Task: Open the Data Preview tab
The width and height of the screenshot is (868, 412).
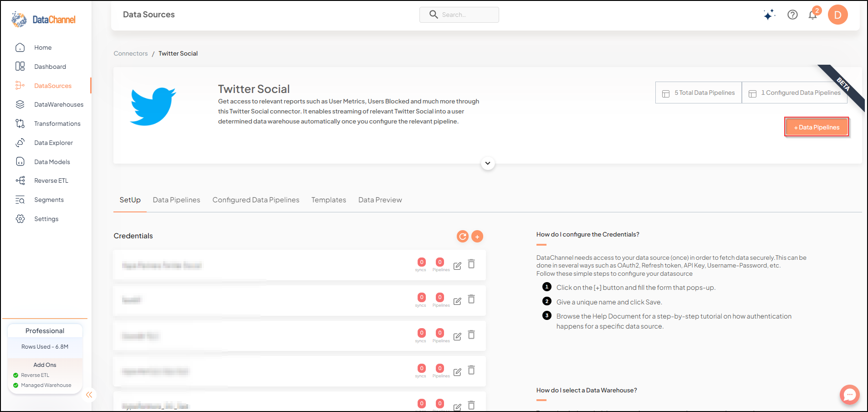Action: [380, 200]
